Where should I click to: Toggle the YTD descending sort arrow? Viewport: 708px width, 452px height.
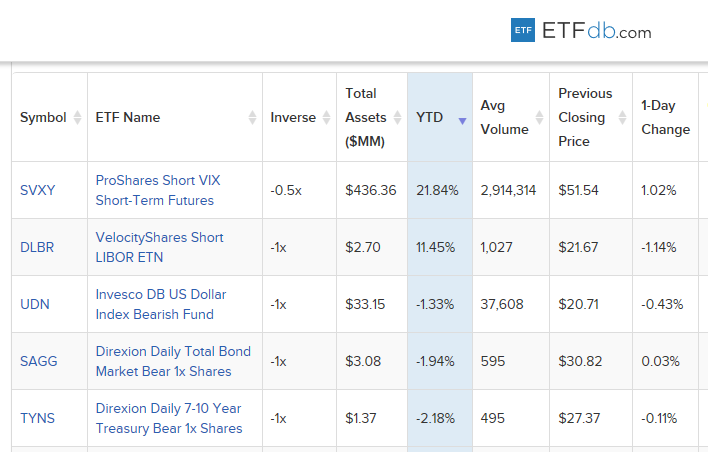coord(462,121)
